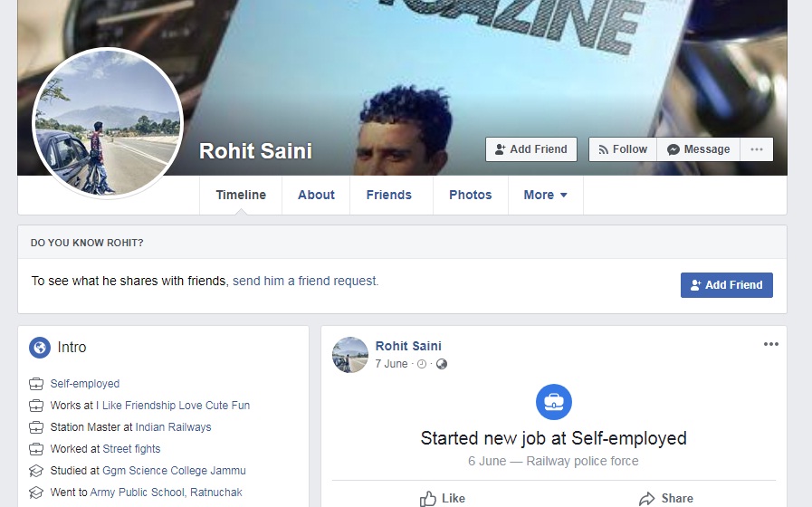This screenshot has width=812, height=507.
Task: Open the Street fights link
Action: point(131,449)
